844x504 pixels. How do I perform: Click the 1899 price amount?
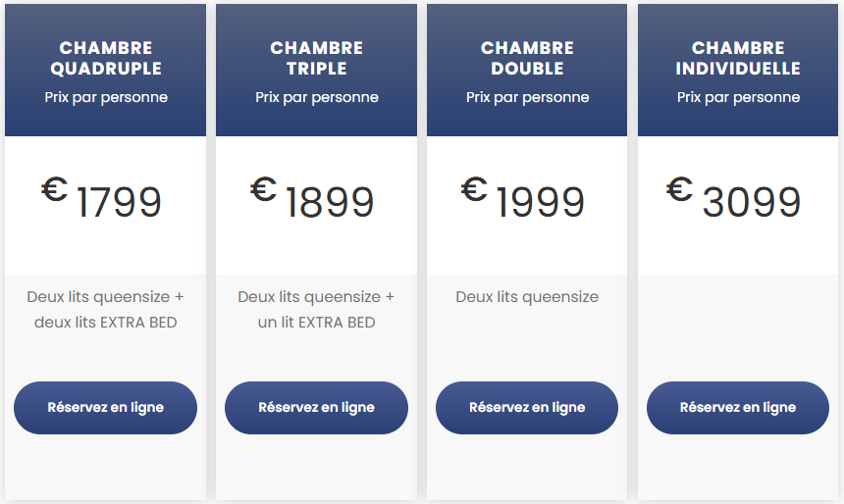click(x=330, y=202)
